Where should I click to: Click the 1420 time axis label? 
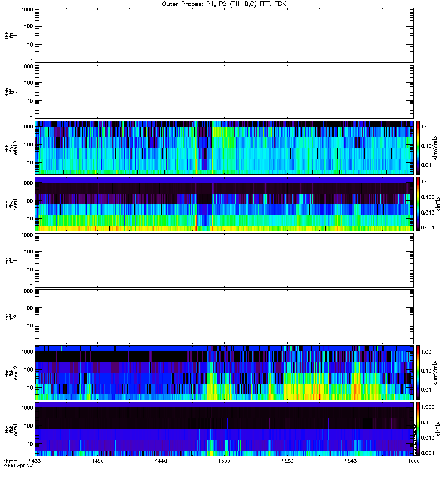[x=97, y=461]
